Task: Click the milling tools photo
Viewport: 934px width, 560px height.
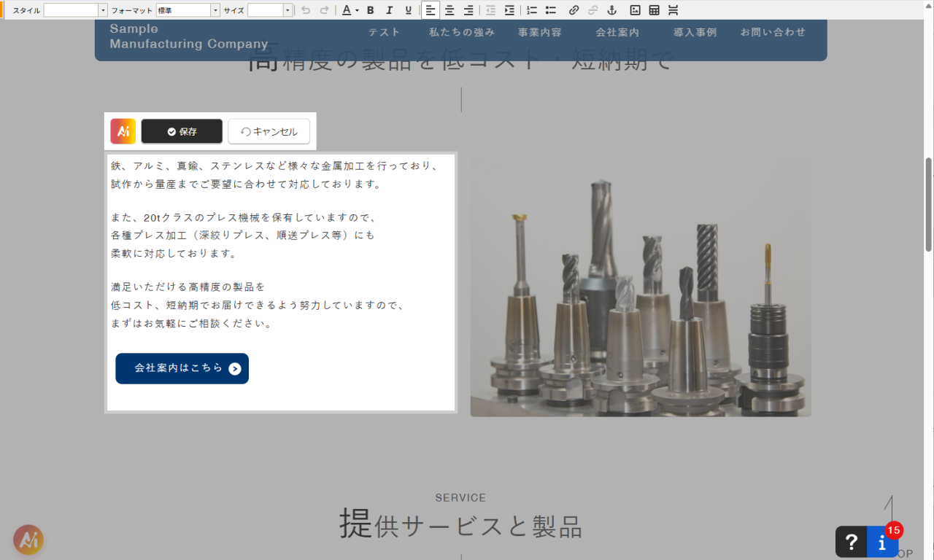Action: pyautogui.click(x=641, y=287)
